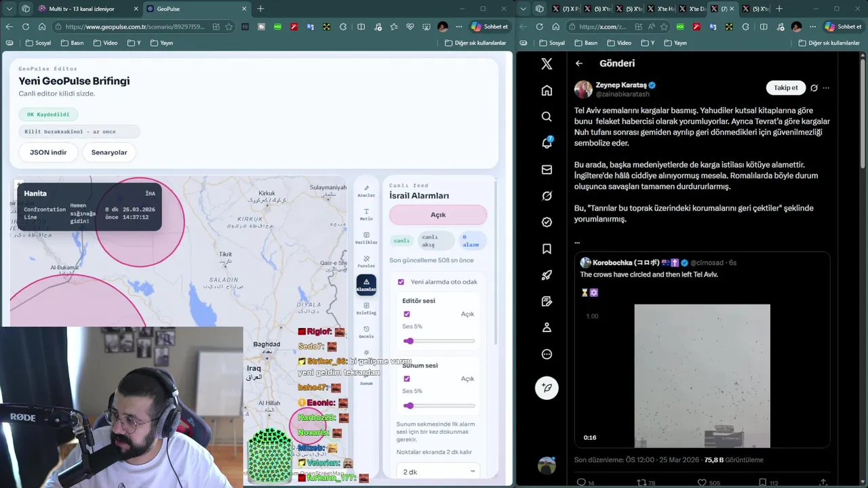The image size is (868, 488).
Task: Click retweet icon under the post
Action: click(642, 483)
